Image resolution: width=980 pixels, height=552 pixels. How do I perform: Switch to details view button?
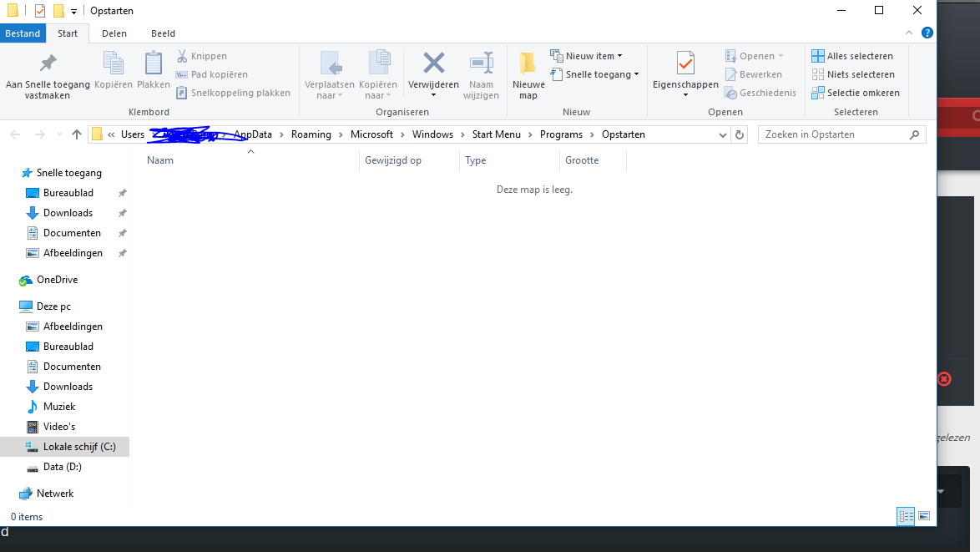[906, 516]
